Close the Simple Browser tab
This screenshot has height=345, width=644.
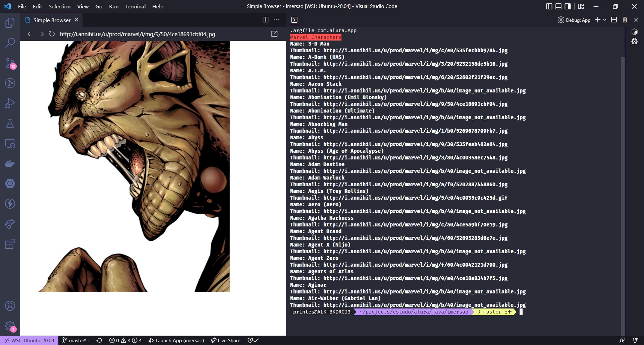[76, 20]
